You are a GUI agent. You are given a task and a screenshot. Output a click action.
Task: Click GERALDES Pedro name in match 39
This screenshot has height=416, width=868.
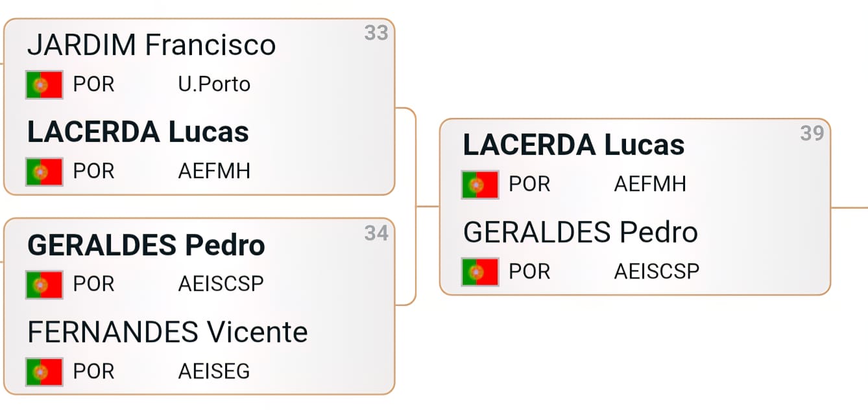coord(580,232)
